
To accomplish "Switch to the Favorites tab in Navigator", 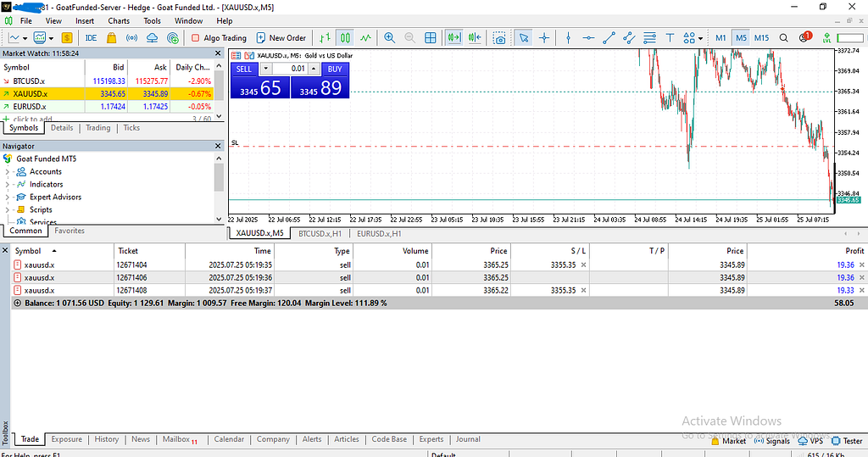I will click(x=70, y=231).
